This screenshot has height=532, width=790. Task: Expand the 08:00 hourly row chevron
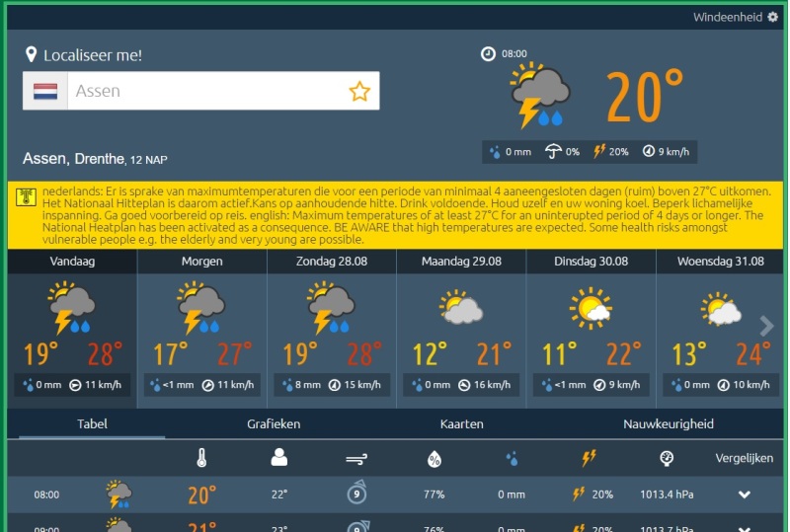745,494
